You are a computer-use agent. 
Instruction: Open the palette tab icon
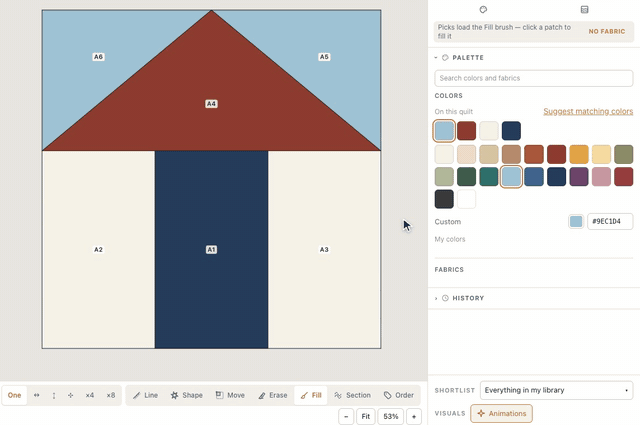tap(483, 9)
